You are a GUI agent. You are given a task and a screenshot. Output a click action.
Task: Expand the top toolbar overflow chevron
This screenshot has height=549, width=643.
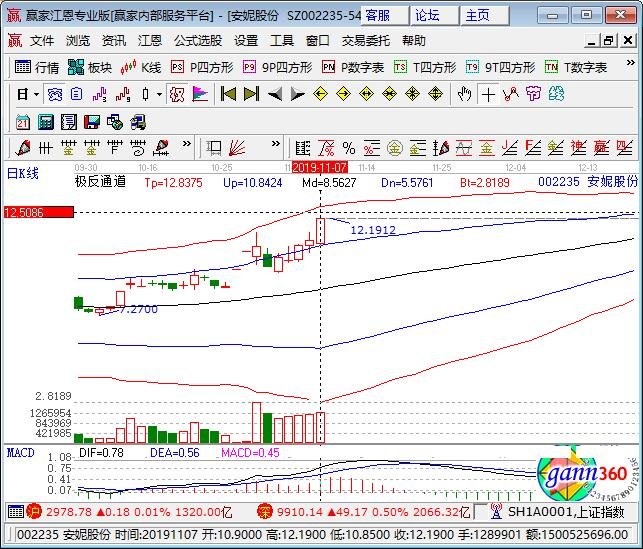[630, 63]
